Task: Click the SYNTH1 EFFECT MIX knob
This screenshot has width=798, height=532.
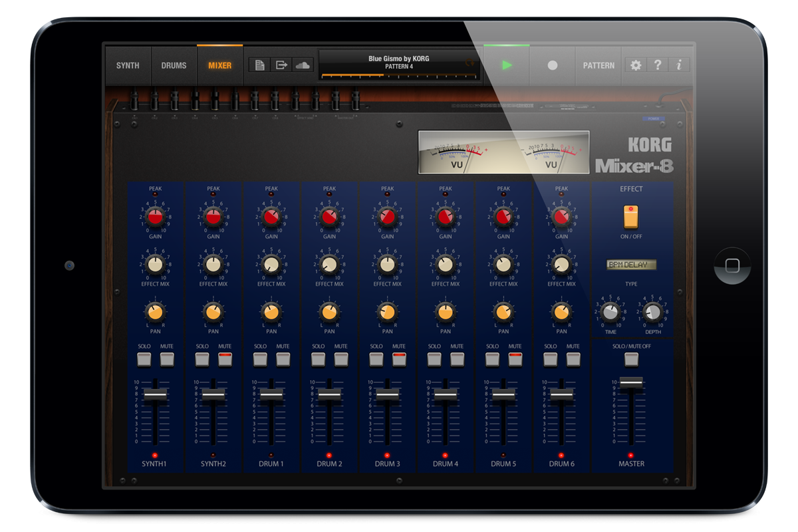Action: pyautogui.click(x=155, y=265)
